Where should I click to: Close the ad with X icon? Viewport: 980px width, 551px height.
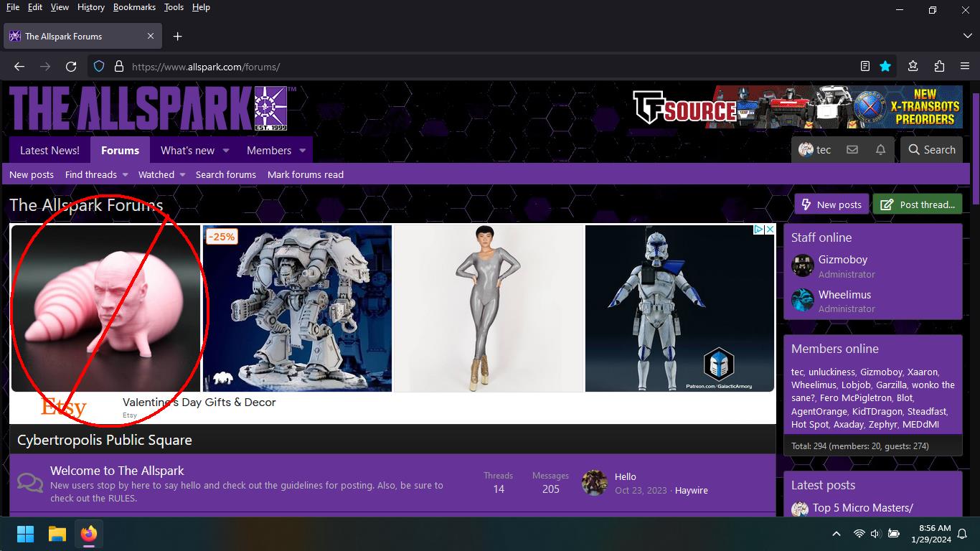pos(770,230)
